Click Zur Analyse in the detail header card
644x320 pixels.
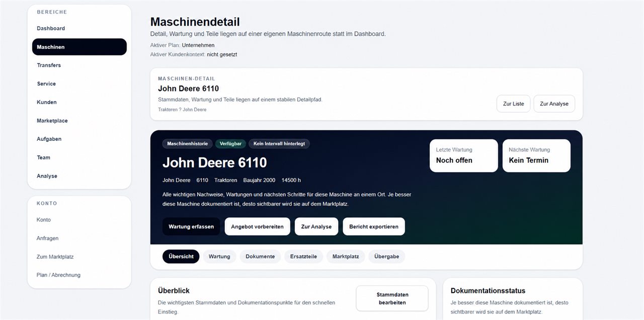coord(554,104)
